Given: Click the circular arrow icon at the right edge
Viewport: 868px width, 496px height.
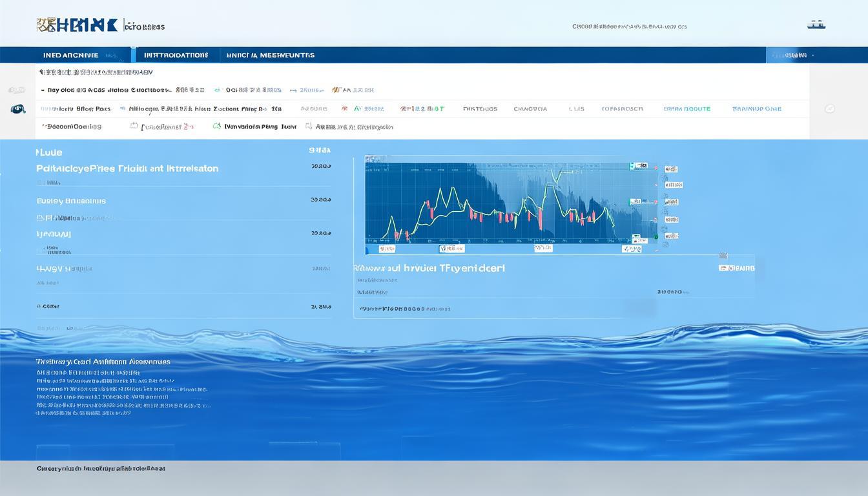Looking at the screenshot, I should (x=830, y=109).
